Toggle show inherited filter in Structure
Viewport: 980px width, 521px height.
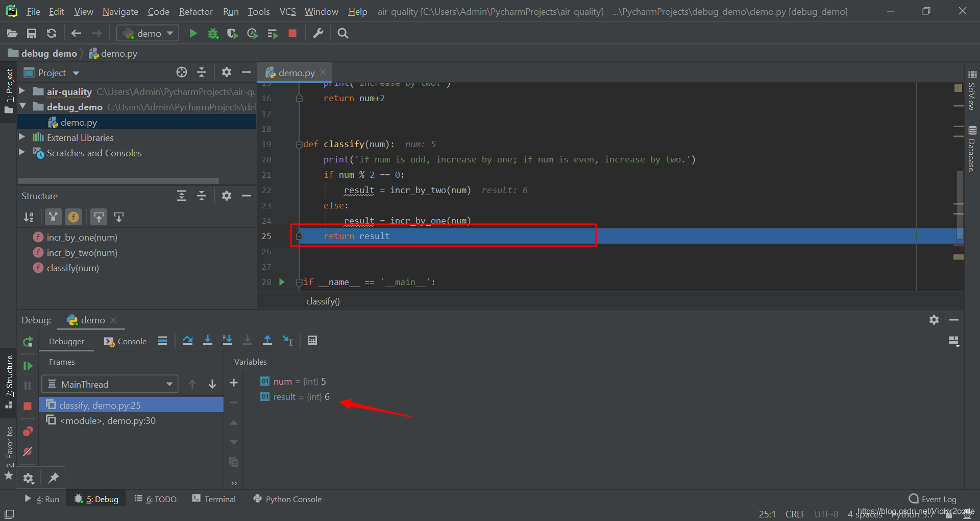click(x=53, y=217)
